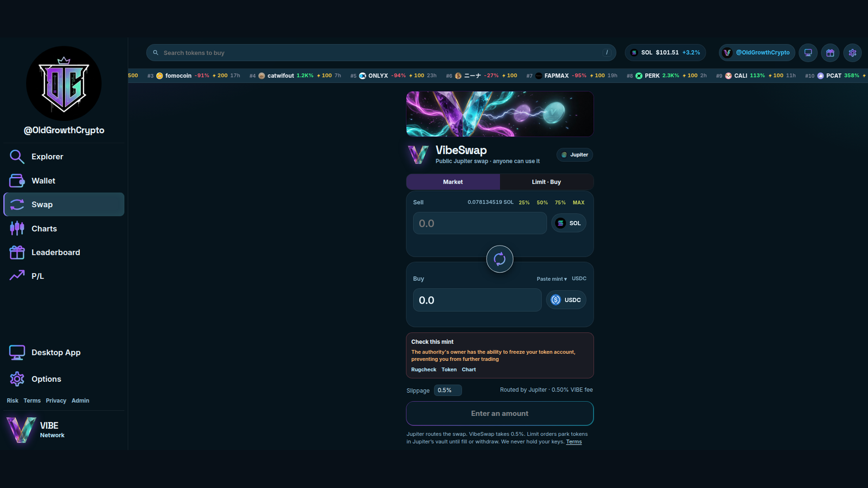Image resolution: width=868 pixels, height=488 pixels.
Task: Click the Sell amount input field
Action: point(480,223)
